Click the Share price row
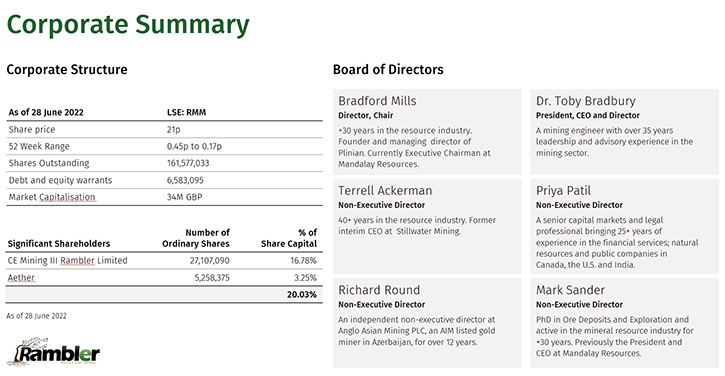The image size is (725, 376). coord(164,129)
